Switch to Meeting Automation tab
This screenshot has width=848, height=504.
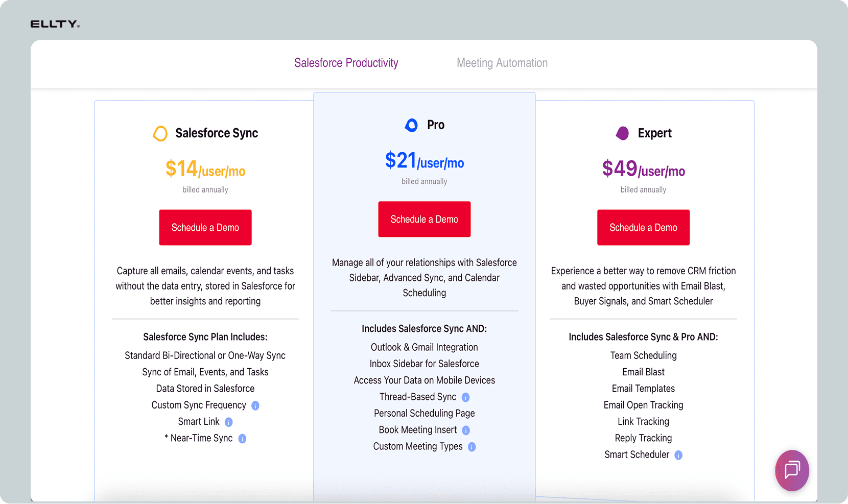tap(502, 63)
